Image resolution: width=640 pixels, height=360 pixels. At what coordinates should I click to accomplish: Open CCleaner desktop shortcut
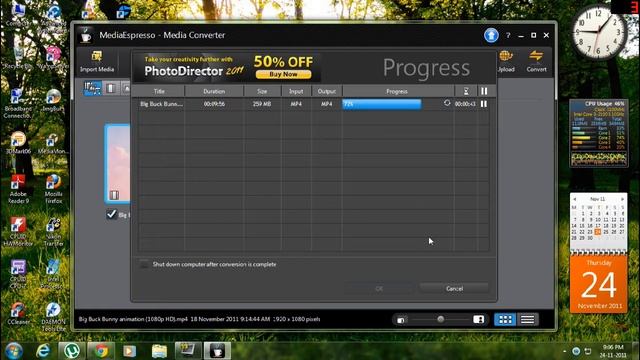(18, 313)
